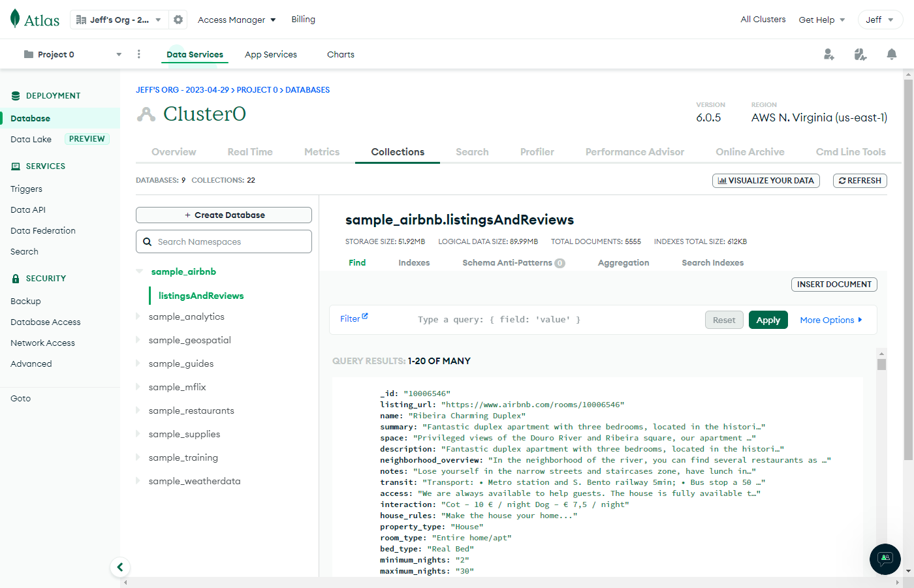Click the invite user icon
Viewport: 914px width, 588px height.
829,54
